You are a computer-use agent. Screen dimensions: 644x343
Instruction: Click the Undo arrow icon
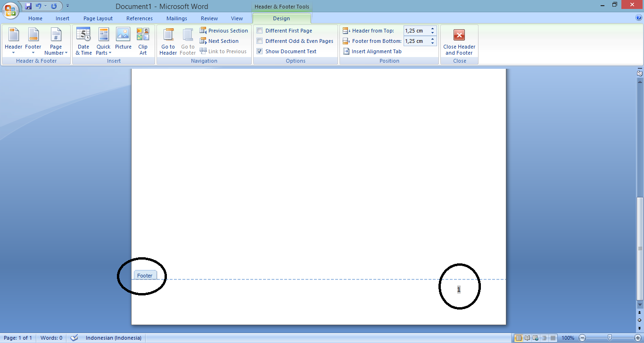pyautogui.click(x=39, y=6)
